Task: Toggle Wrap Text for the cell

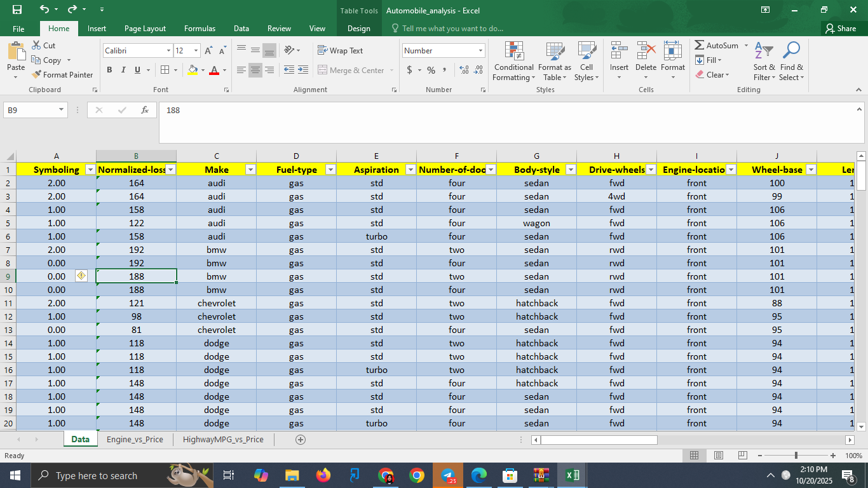Action: point(341,51)
